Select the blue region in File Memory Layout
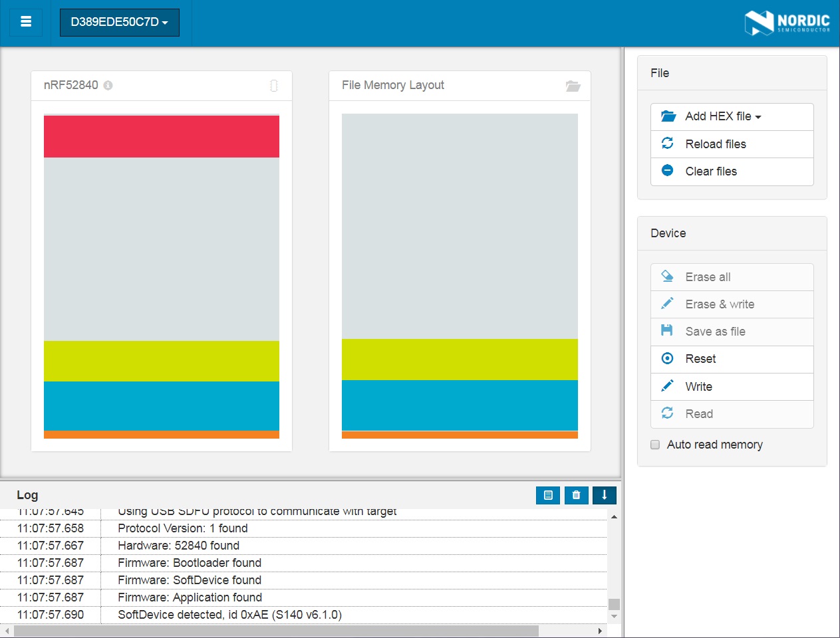Image resolution: width=840 pixels, height=638 pixels. point(460,405)
